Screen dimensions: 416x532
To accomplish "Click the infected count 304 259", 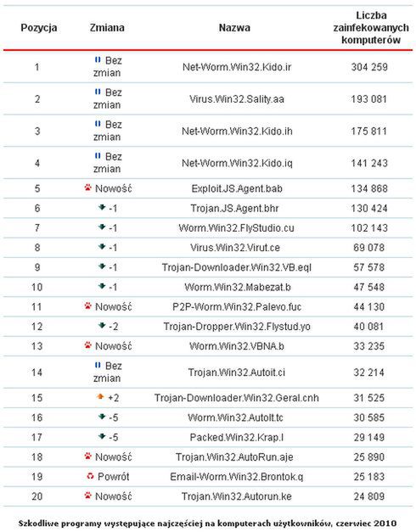I will 369,67.
